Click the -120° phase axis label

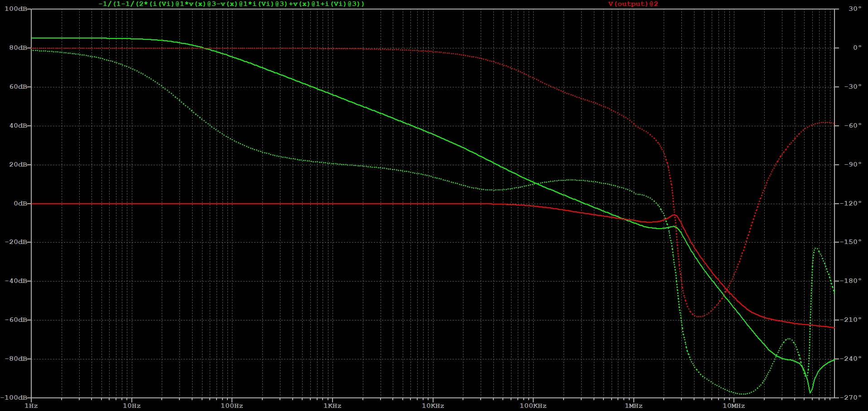(852, 204)
